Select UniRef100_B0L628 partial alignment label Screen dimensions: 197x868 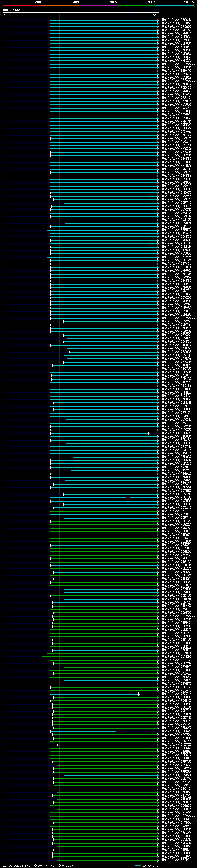pos(176,731)
